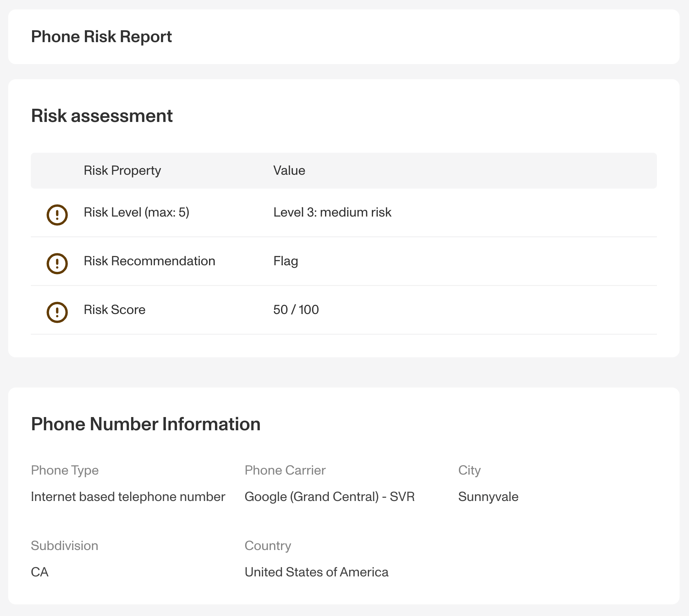Select 'Google (Grand Central) - SVR' carrier value
The width and height of the screenshot is (689, 616).
[x=329, y=497]
